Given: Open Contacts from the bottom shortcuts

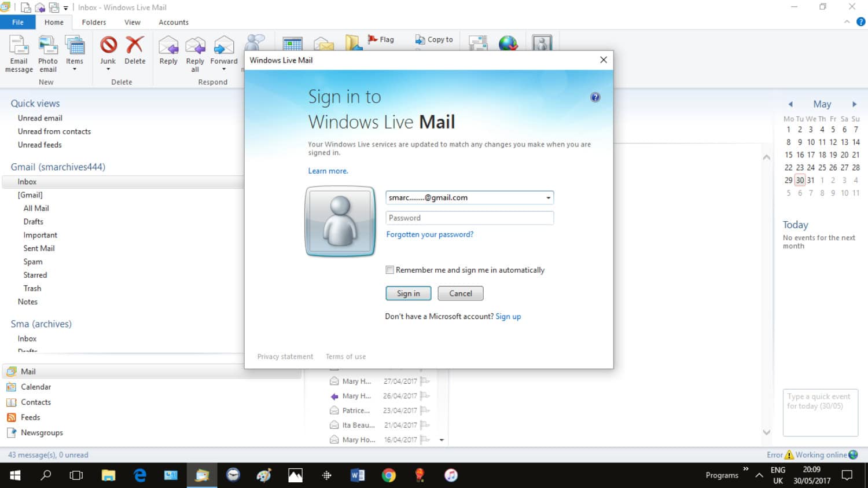Looking at the screenshot, I should (36, 402).
